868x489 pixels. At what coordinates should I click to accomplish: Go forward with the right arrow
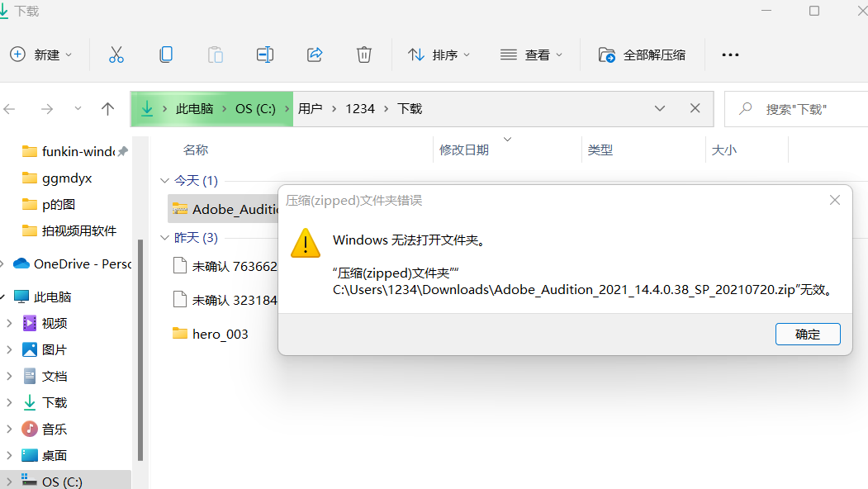(47, 109)
